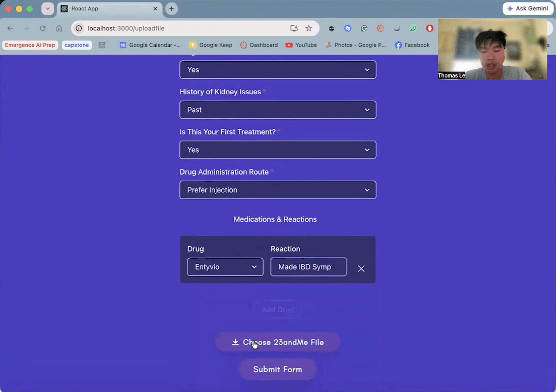Expand the Drug Administration Route dropdown
The height and width of the screenshot is (392, 556).
pyautogui.click(x=278, y=190)
